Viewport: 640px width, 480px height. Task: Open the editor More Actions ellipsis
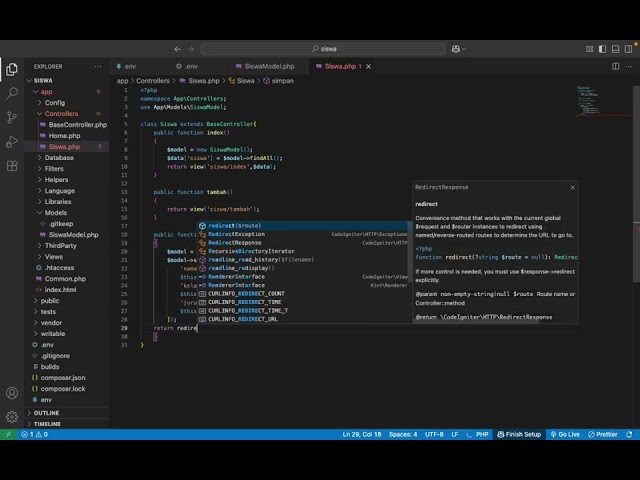pos(629,66)
